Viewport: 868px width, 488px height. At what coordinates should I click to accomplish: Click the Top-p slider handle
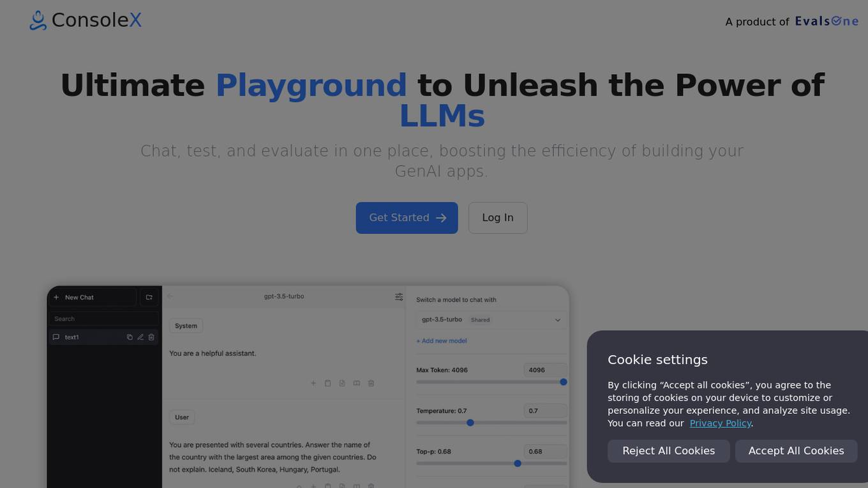(x=518, y=464)
